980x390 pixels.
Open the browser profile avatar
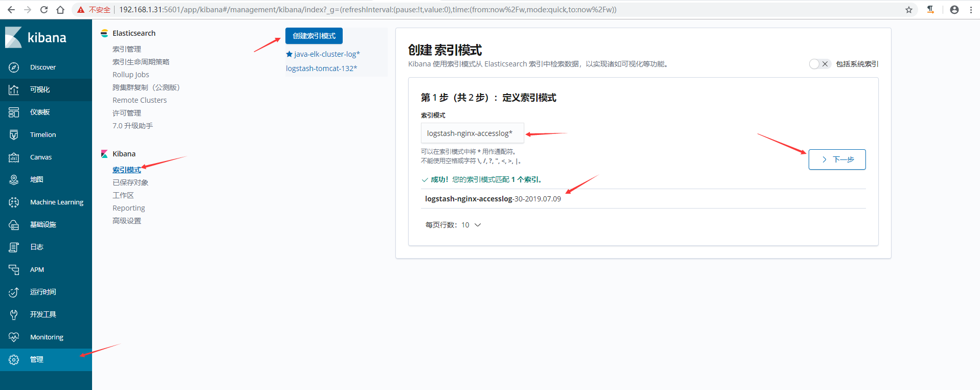tap(954, 10)
